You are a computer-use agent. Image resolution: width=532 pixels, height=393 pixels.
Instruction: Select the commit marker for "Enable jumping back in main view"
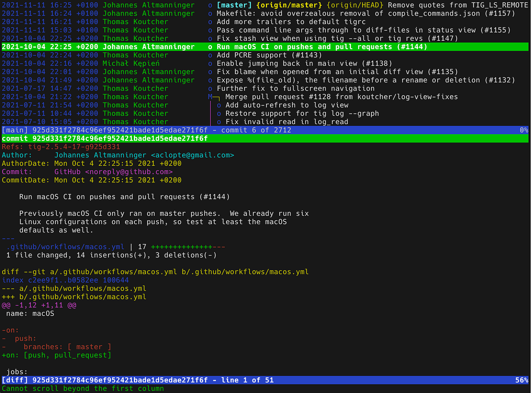(210, 63)
